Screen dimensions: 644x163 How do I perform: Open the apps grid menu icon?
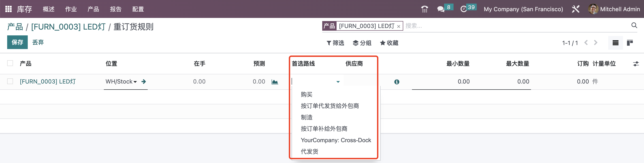tap(9, 9)
